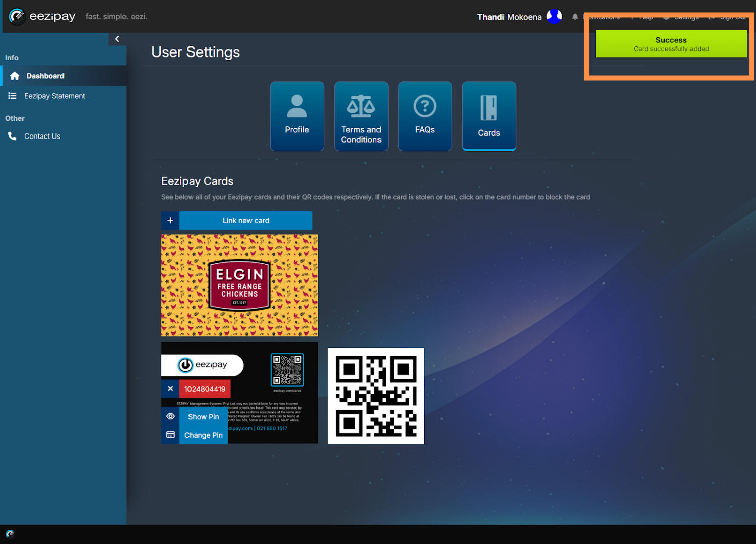The width and height of the screenshot is (756, 544).
Task: Click the Elgin Free Range Chickens card image
Action: pos(239,285)
